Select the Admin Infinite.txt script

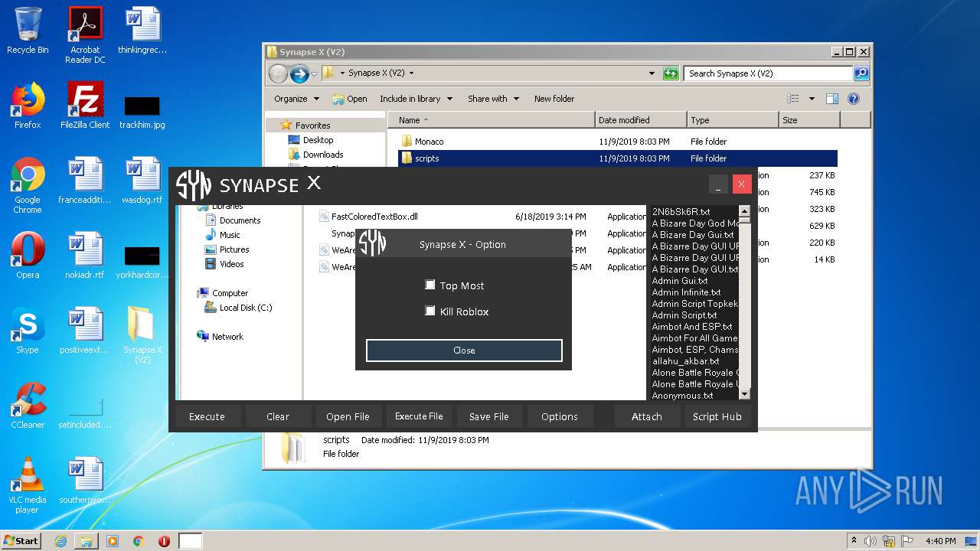coord(686,292)
